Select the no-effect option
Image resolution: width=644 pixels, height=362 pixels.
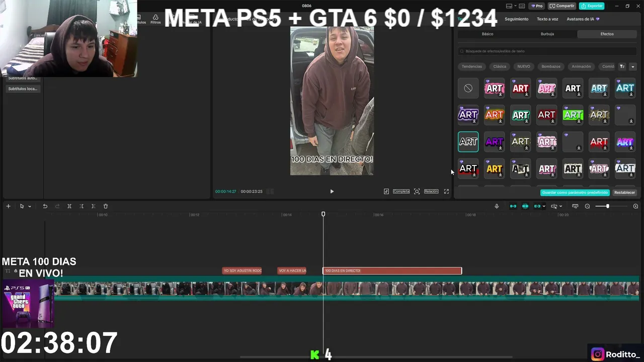pos(468,88)
